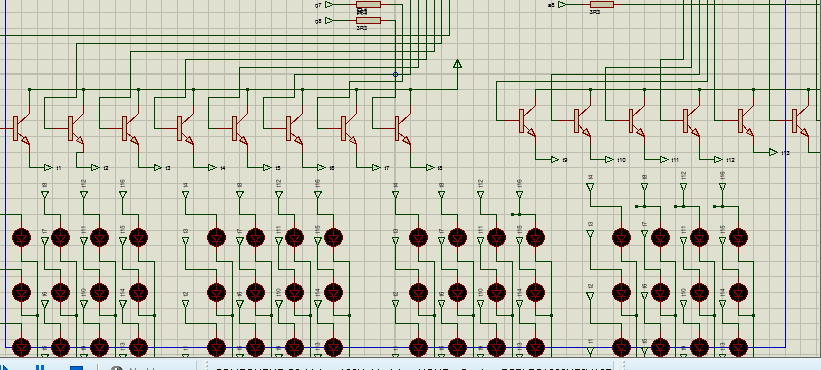Viewport: 821px width, 370px height.
Task: Click the t13 output terminal arrow
Action: pos(773,152)
